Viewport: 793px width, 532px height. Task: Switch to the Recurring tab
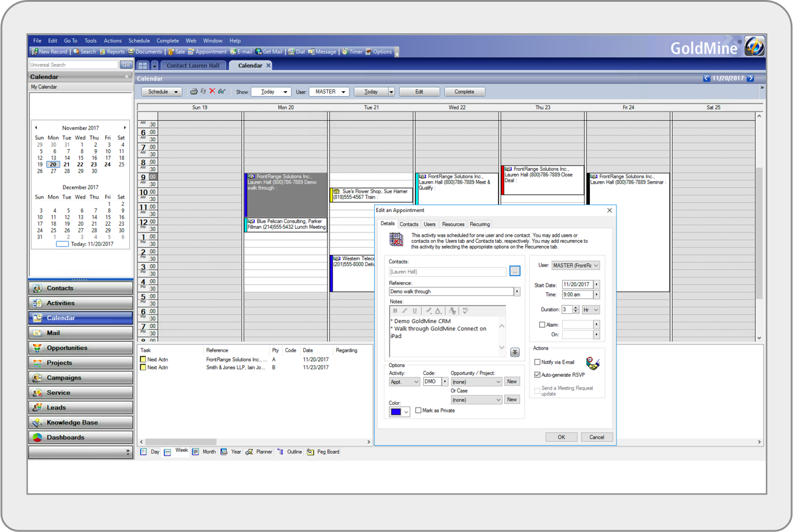[x=480, y=224]
